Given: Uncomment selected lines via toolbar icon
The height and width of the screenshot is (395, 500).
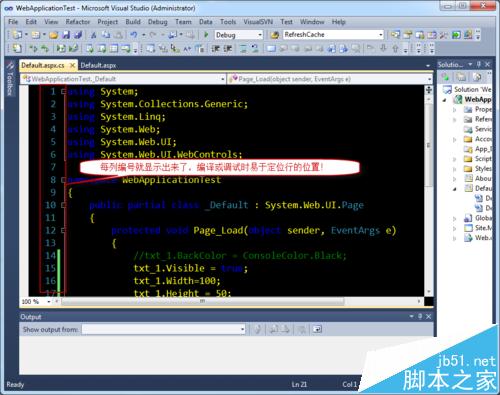Looking at the screenshot, I should pyautogui.click(x=255, y=49).
